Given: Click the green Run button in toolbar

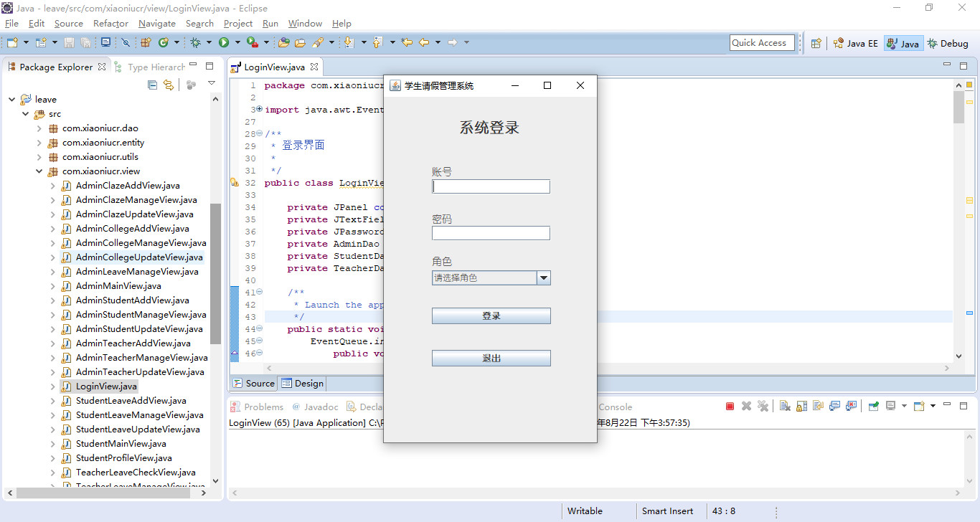Looking at the screenshot, I should click(x=224, y=42).
